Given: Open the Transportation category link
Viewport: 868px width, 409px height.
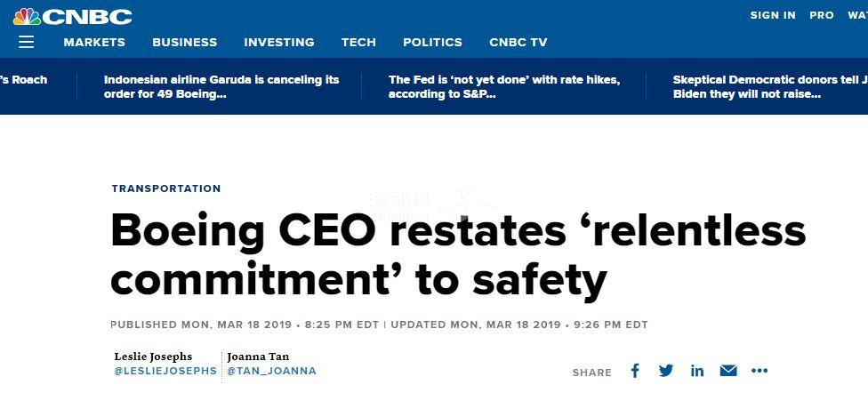Looking at the screenshot, I should point(166,188).
